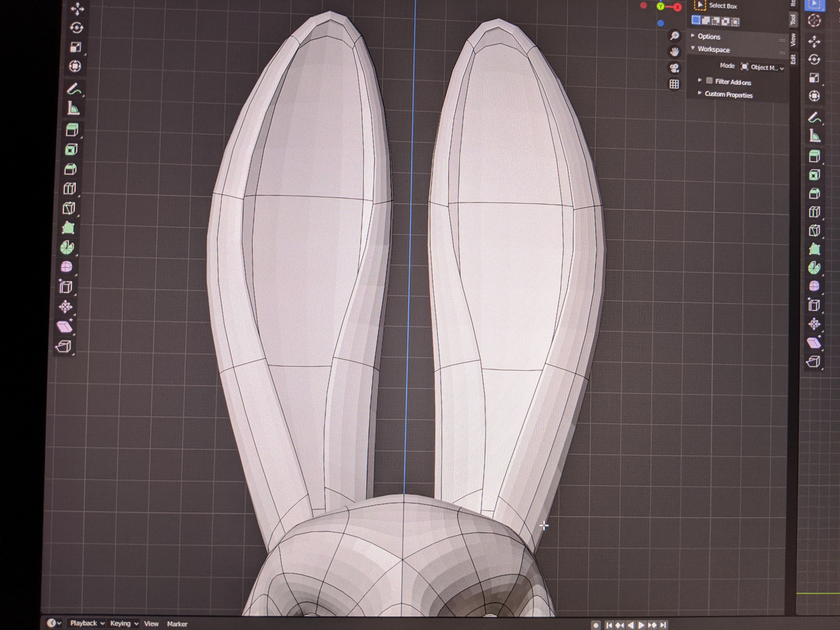Select the Spin tool in left toolbar
Screen dimensions: 840x630
[x=67, y=247]
